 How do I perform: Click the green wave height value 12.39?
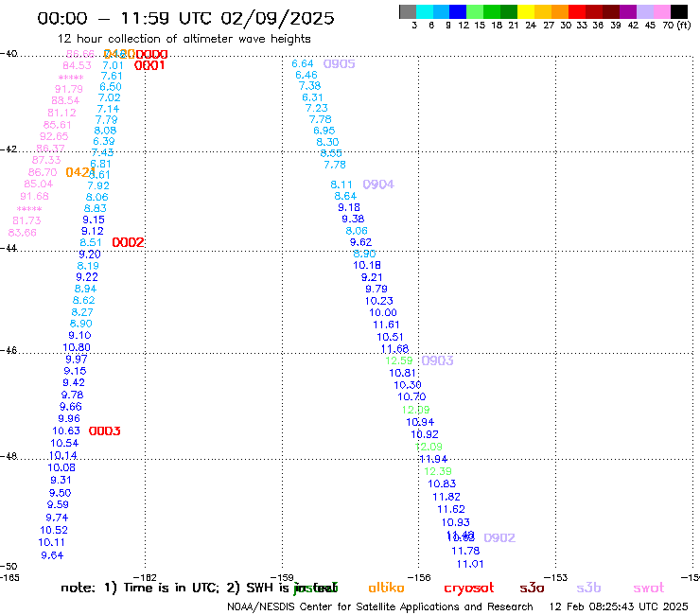click(x=438, y=471)
